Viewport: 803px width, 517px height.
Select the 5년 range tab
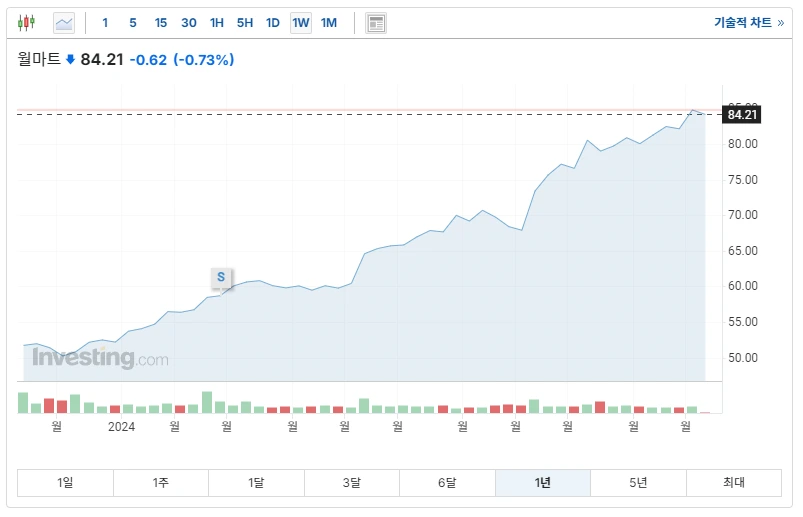pyautogui.click(x=638, y=482)
